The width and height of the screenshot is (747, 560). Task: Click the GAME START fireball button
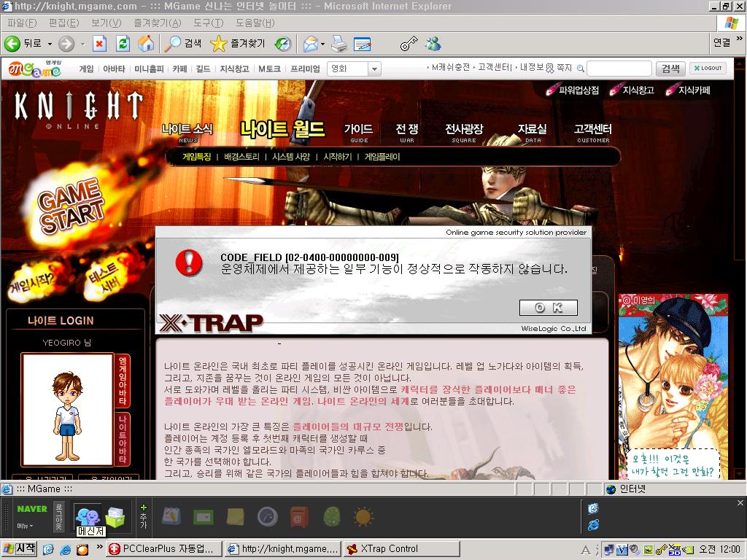point(71,206)
